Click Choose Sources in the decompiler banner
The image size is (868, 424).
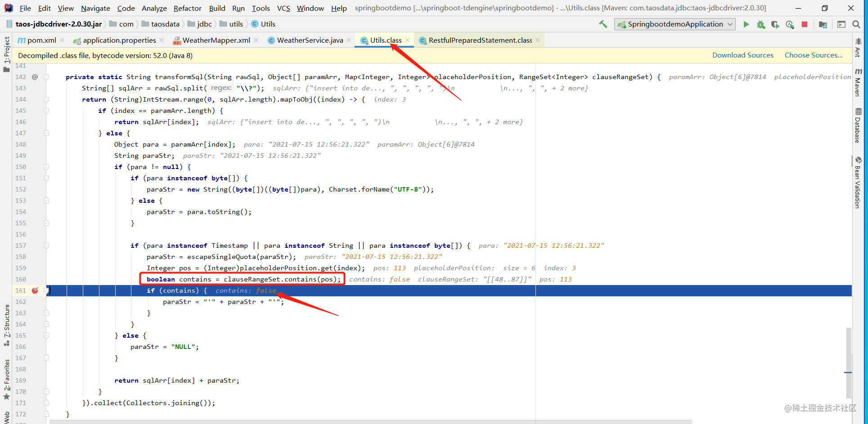[x=814, y=55]
